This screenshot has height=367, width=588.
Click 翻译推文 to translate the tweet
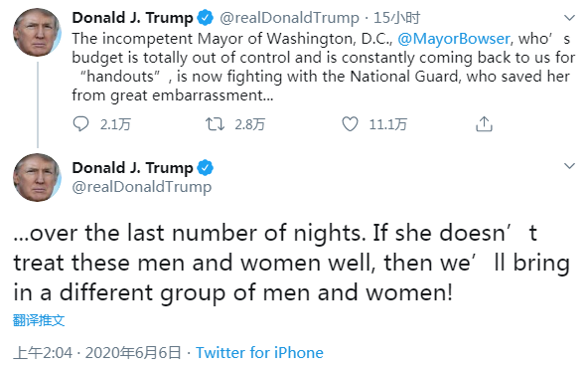coord(39,320)
